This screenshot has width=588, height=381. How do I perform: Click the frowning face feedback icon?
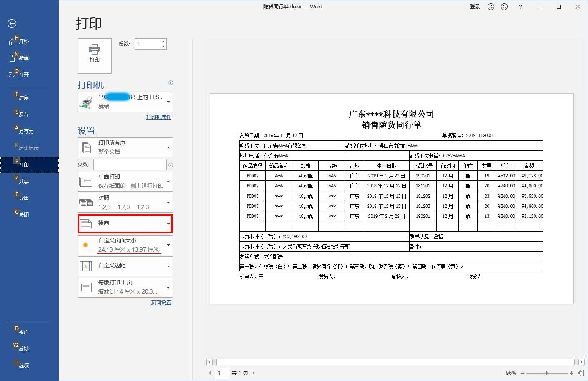504,7
